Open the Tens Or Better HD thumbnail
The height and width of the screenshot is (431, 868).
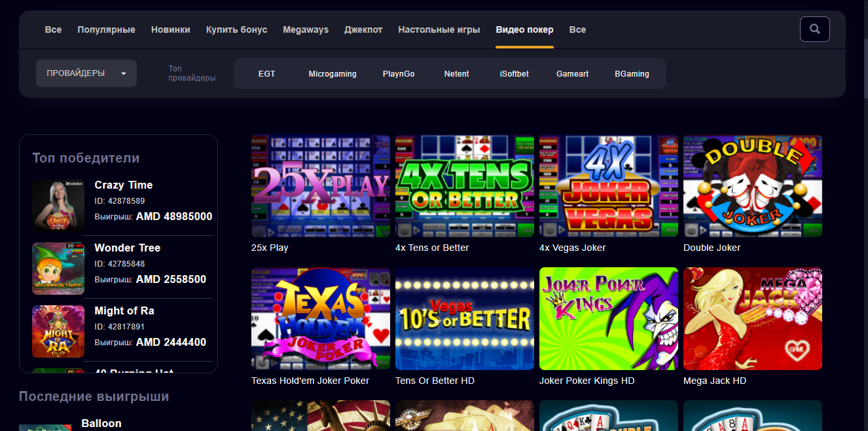click(465, 318)
